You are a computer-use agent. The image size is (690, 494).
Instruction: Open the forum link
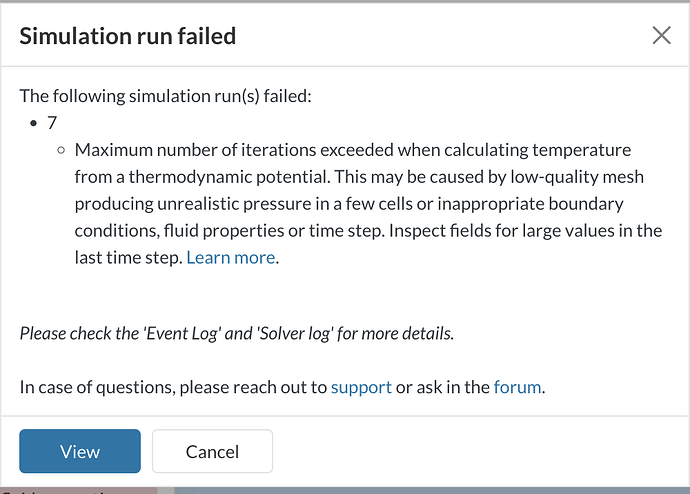[517, 386]
